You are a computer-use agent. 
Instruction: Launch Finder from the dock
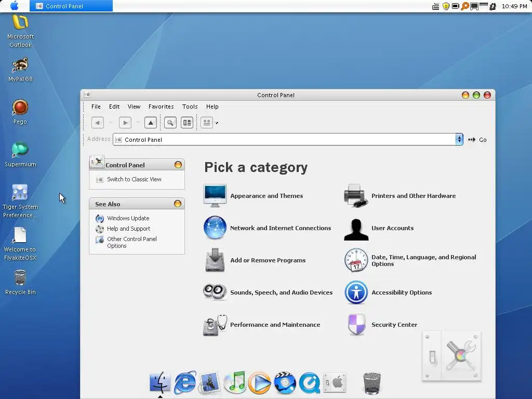(x=160, y=382)
